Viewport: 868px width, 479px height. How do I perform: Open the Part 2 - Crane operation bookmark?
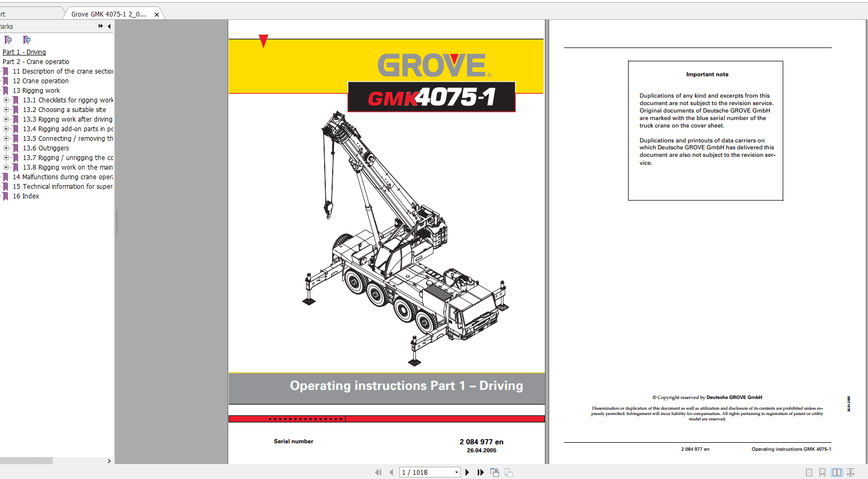pyautogui.click(x=36, y=62)
